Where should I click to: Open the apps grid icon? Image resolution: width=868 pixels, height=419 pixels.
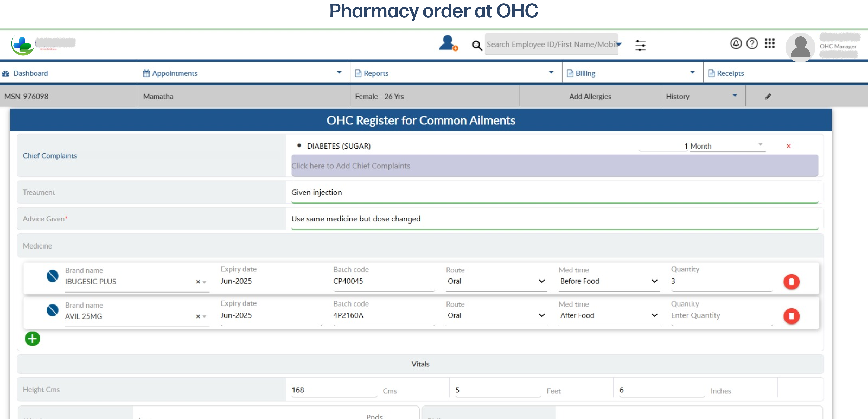[x=770, y=43]
